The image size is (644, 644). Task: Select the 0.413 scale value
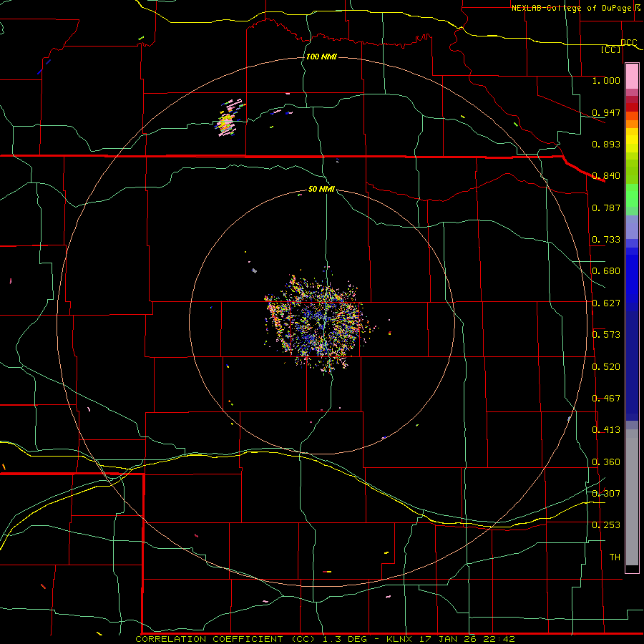click(606, 430)
